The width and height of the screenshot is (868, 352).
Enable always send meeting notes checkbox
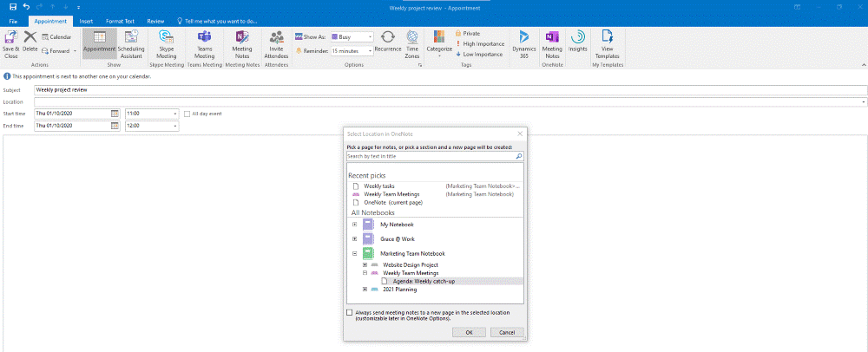tap(350, 312)
